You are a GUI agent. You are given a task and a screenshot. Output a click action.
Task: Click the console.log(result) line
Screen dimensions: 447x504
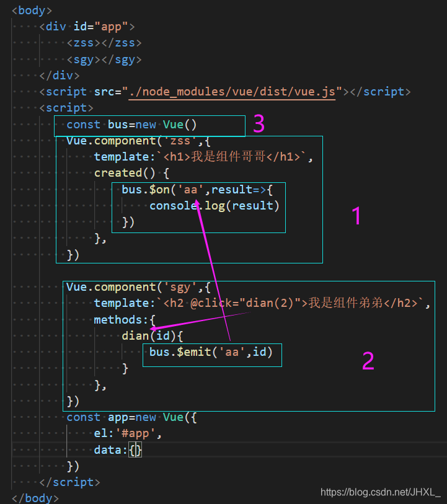pyautogui.click(x=215, y=206)
